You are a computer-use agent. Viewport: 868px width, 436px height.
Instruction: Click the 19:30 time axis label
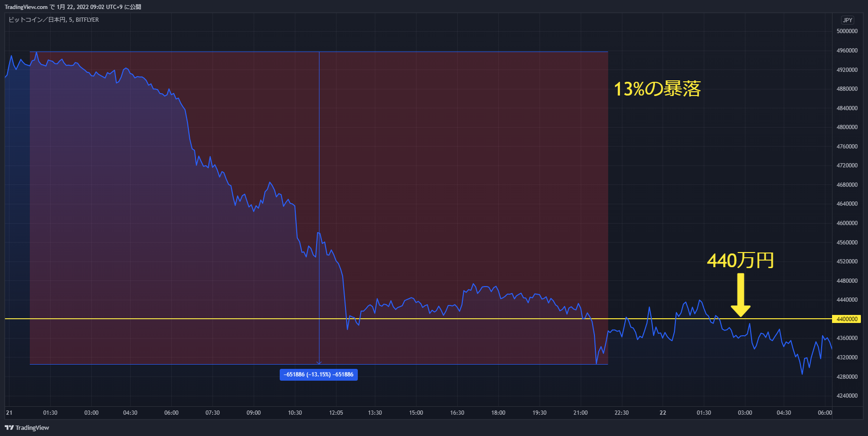tap(540, 413)
